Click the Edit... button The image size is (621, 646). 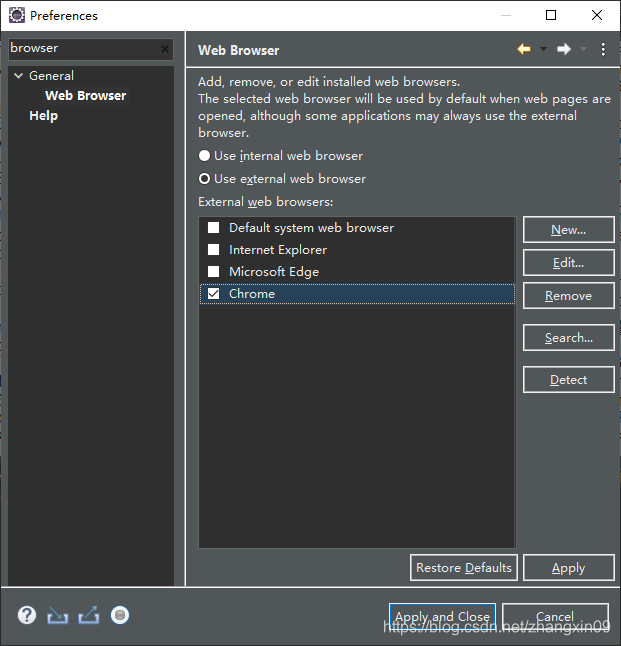(x=569, y=262)
